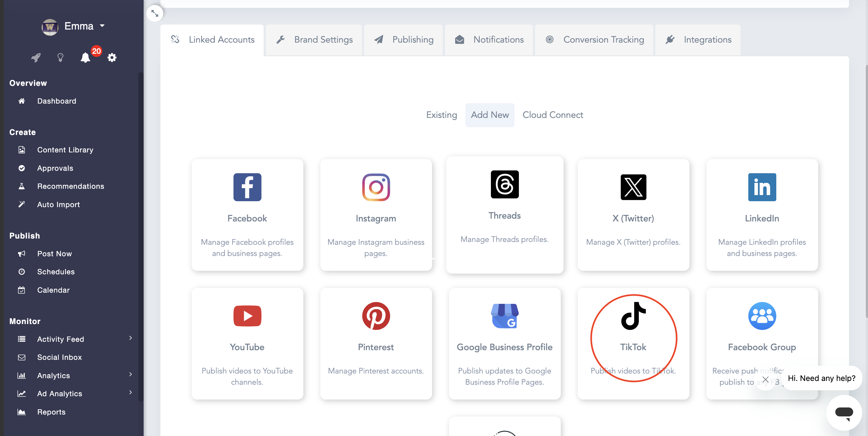Click the Dashboard home icon
This screenshot has height=436, width=868.
[21, 101]
